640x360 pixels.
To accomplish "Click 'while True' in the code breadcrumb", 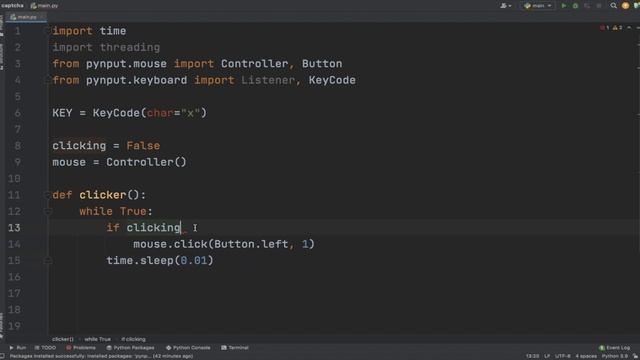I will (98, 339).
